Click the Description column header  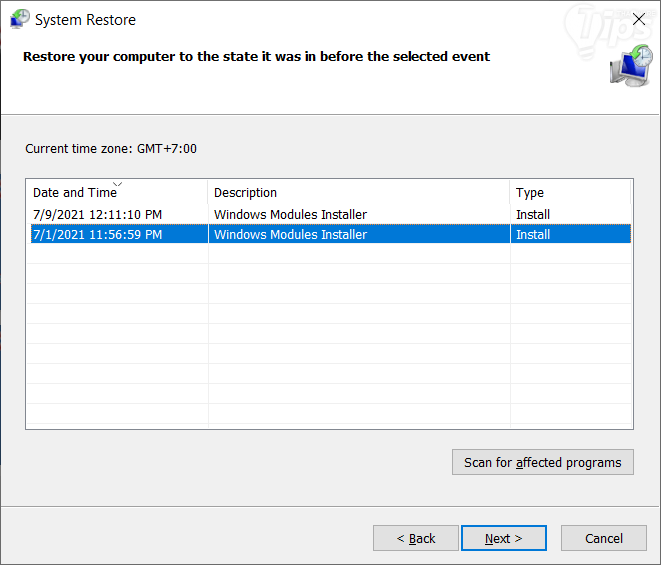[359, 192]
